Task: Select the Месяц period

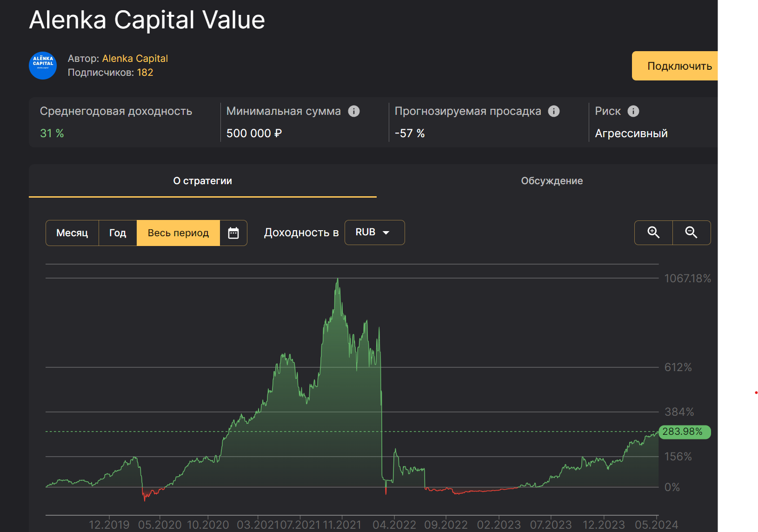Action: pos(72,233)
